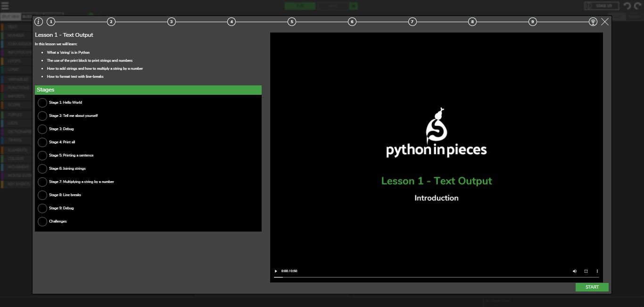Image resolution: width=644 pixels, height=307 pixels.
Task: Open the trophy challenges icon
Action: click(593, 22)
